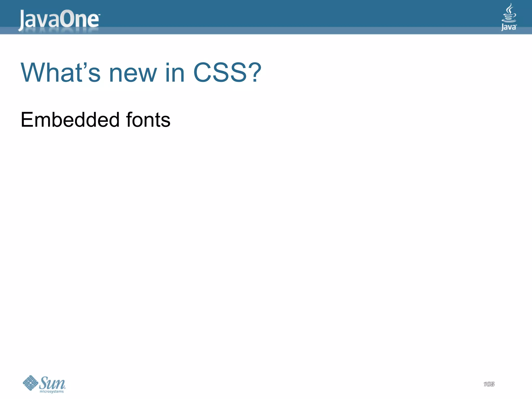Image resolution: width=532 pixels, height=399 pixels.
Task: Click the word 'Embedded' in the body
Action: (x=70, y=120)
